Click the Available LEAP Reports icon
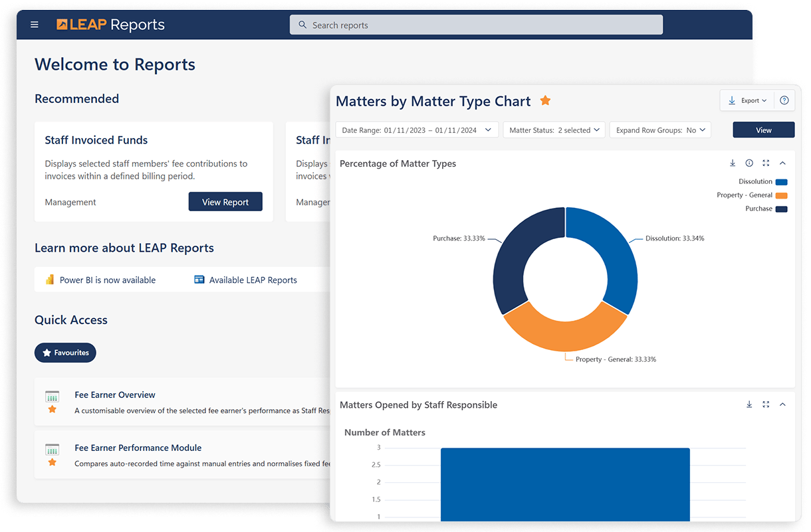 pyautogui.click(x=199, y=280)
